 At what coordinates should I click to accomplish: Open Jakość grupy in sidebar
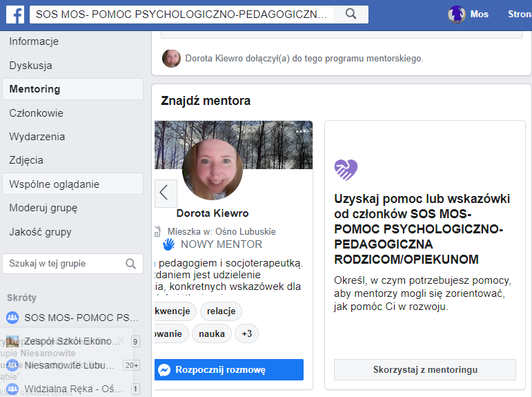point(41,232)
